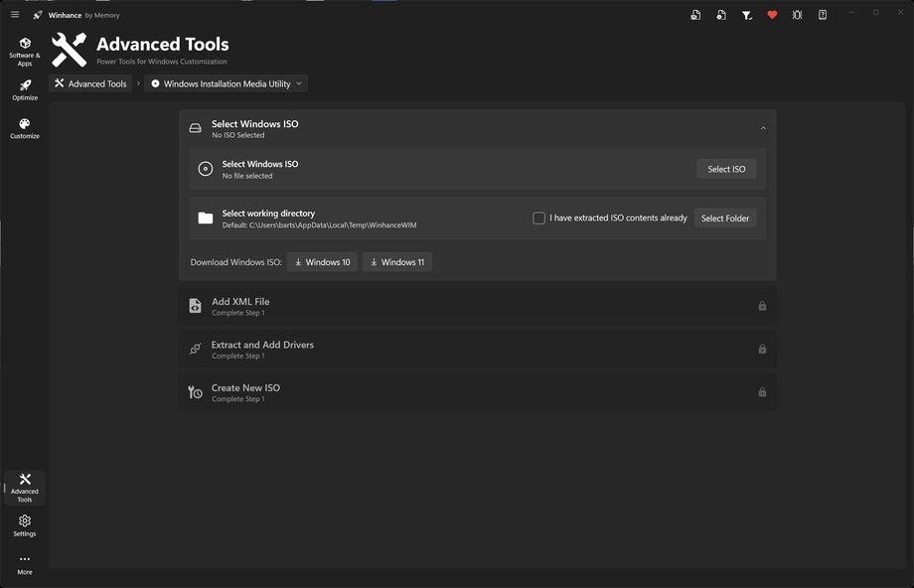Expand the Extract and Add Drivers step
Image resolution: width=914 pixels, height=588 pixels.
click(x=477, y=349)
